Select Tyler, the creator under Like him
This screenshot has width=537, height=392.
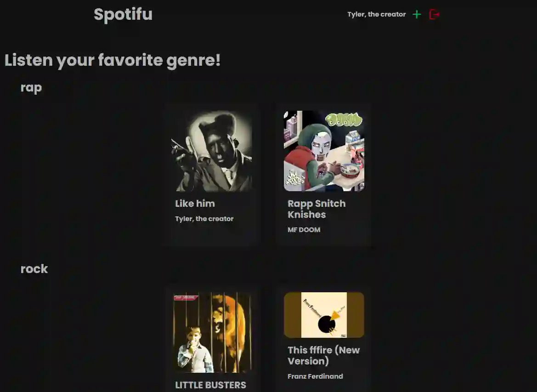204,219
